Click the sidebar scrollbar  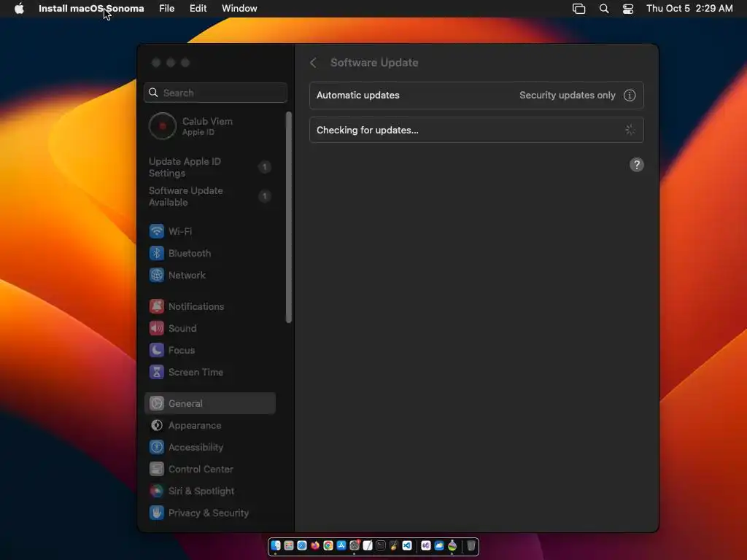(289, 217)
